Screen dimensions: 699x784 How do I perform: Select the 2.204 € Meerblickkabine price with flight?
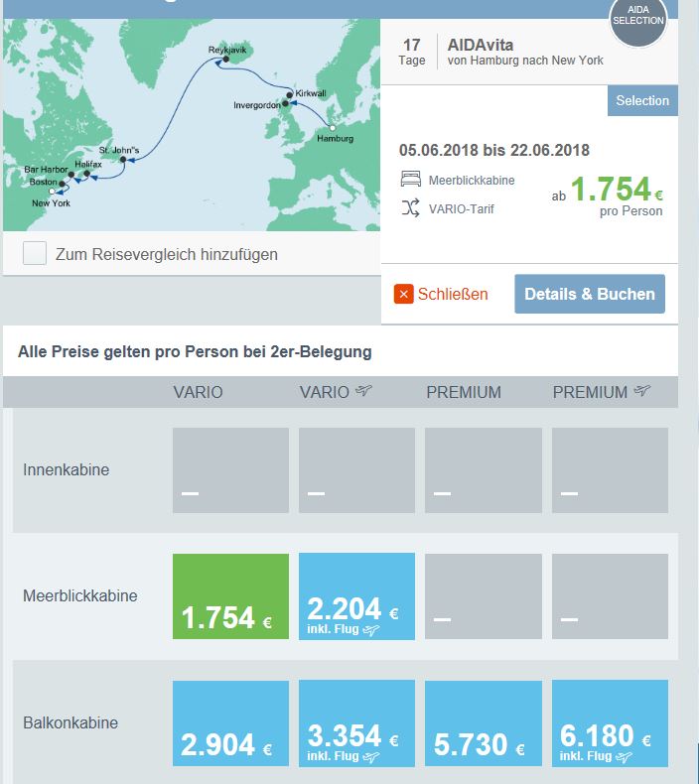click(356, 596)
